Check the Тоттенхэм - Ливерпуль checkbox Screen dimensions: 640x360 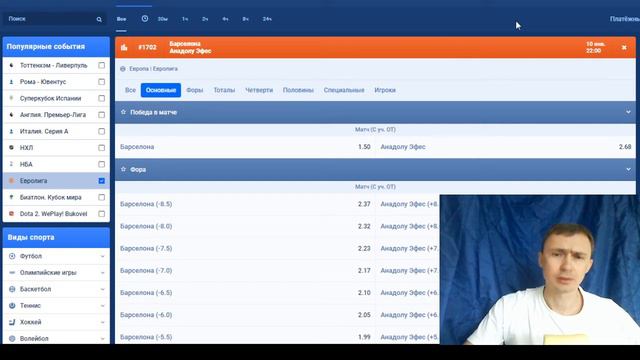pyautogui.click(x=102, y=65)
